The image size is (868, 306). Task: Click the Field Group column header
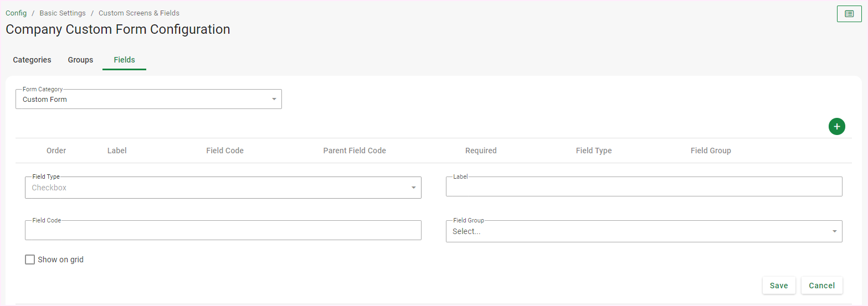711,151
